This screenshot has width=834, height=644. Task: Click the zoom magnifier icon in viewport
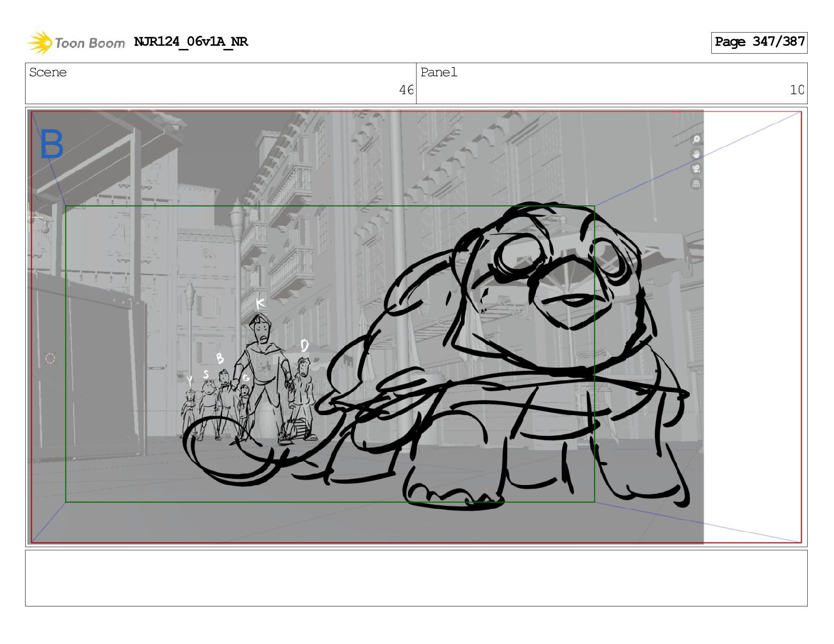tap(696, 139)
